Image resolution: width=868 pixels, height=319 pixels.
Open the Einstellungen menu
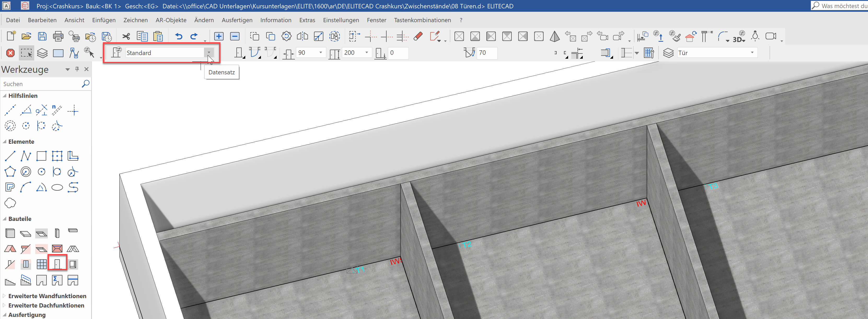click(x=341, y=20)
